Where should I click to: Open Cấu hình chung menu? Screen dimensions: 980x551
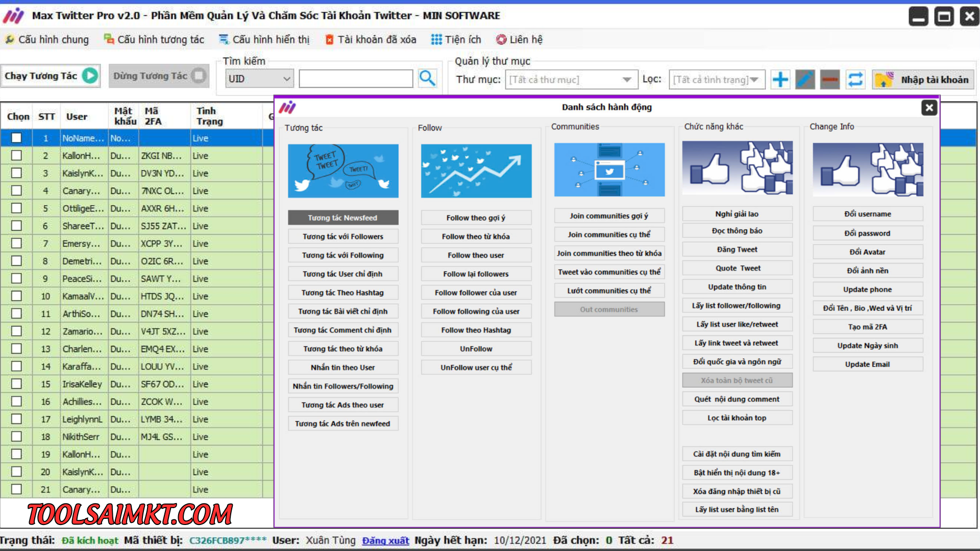[x=47, y=39]
